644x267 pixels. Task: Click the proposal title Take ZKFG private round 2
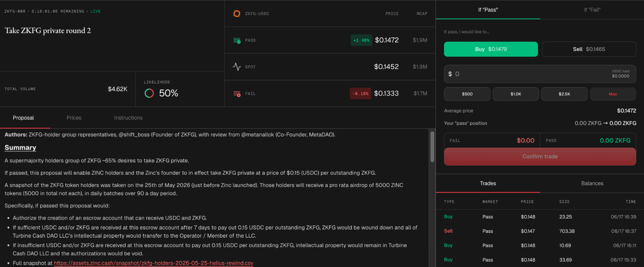[48, 31]
